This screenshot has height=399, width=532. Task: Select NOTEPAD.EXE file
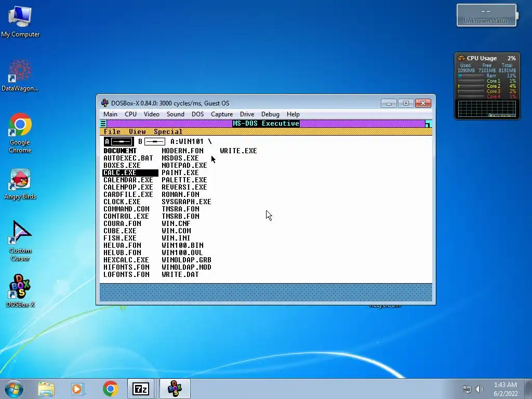pos(184,165)
